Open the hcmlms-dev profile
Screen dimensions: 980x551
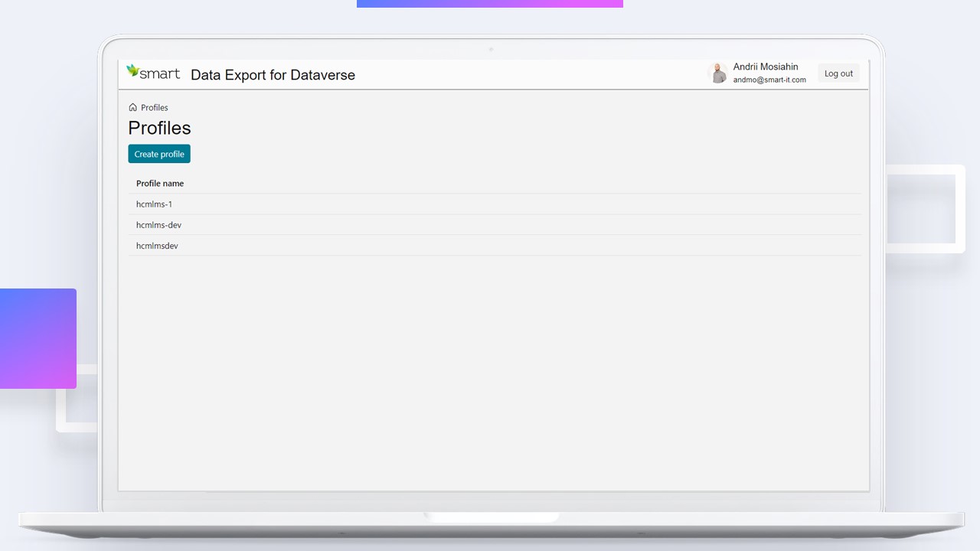pos(158,224)
